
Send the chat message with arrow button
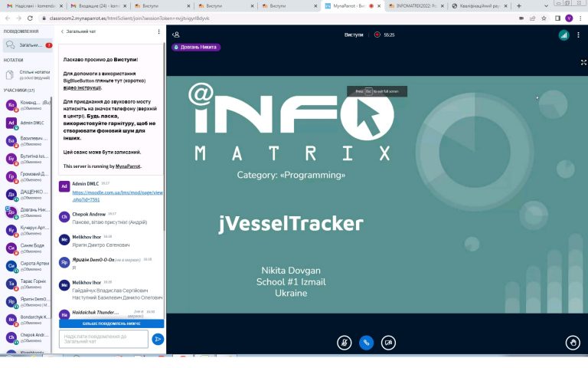click(x=158, y=339)
